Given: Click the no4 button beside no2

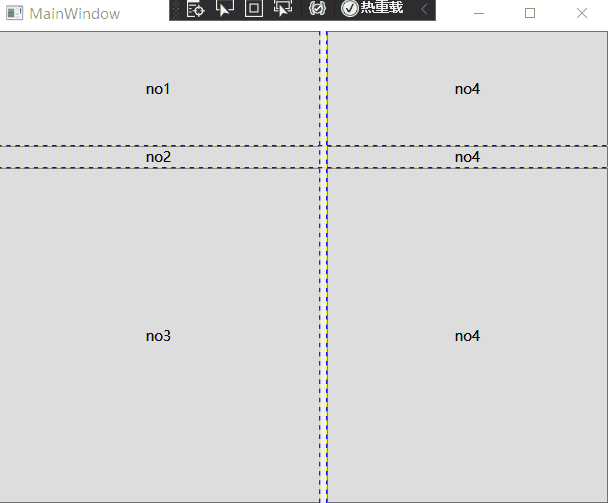Looking at the screenshot, I should pyautogui.click(x=467, y=157).
